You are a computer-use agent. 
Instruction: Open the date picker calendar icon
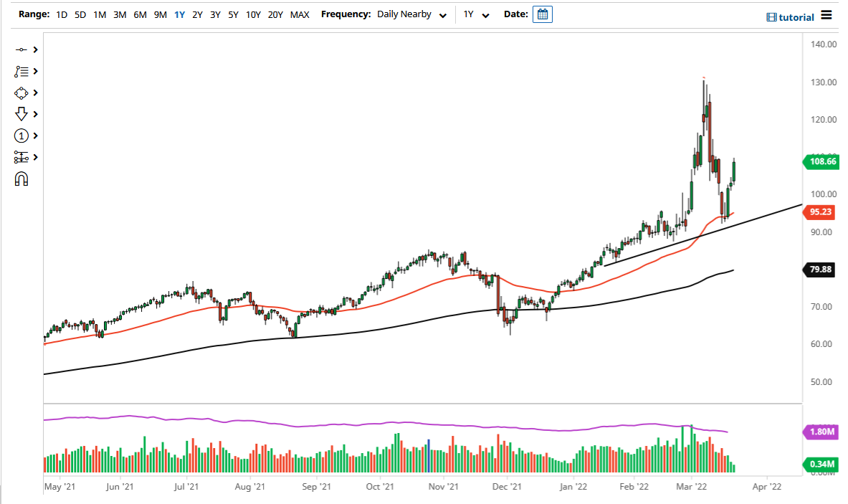point(543,14)
